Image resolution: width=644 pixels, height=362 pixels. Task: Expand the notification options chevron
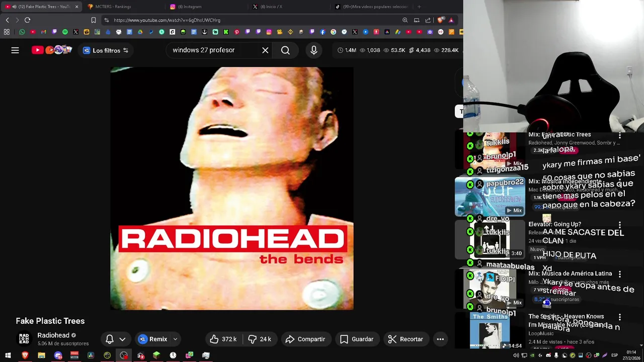pos(122,339)
